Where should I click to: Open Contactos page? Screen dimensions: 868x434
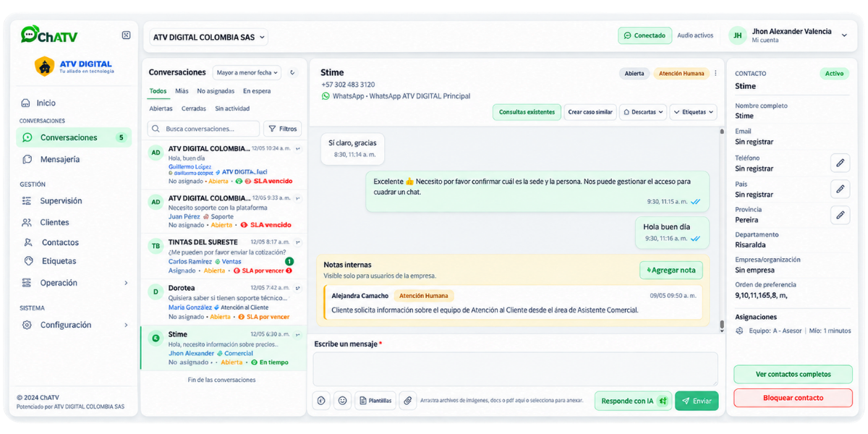click(60, 242)
